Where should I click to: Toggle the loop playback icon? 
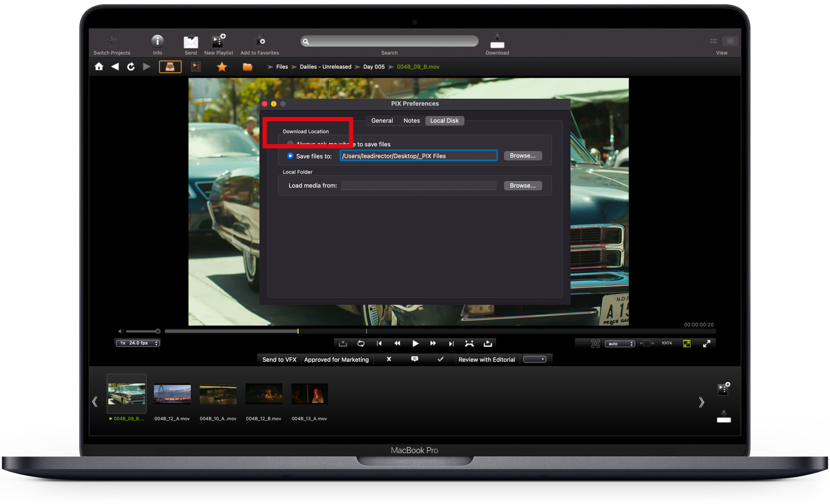click(361, 344)
